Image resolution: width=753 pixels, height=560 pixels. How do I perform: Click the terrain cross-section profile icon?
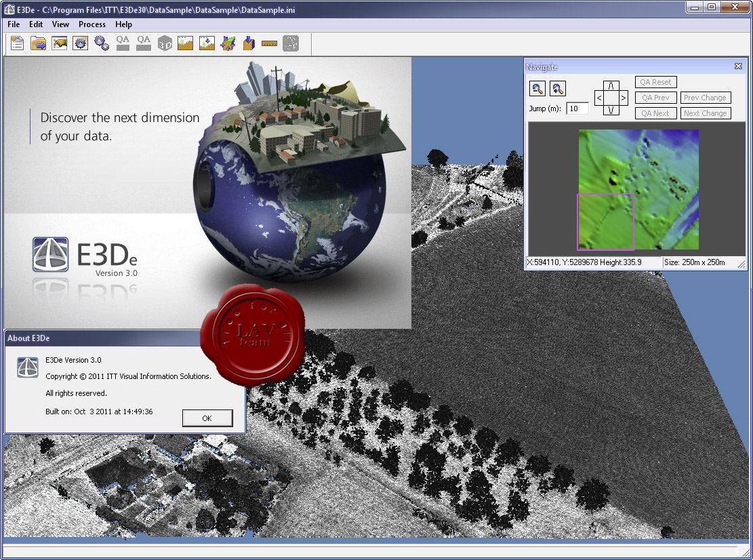click(185, 43)
